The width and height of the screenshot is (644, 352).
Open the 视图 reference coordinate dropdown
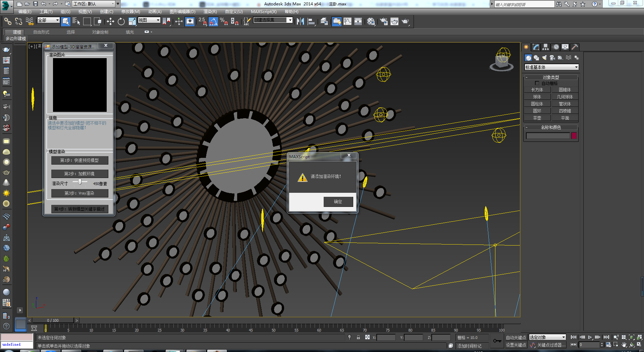(x=149, y=20)
